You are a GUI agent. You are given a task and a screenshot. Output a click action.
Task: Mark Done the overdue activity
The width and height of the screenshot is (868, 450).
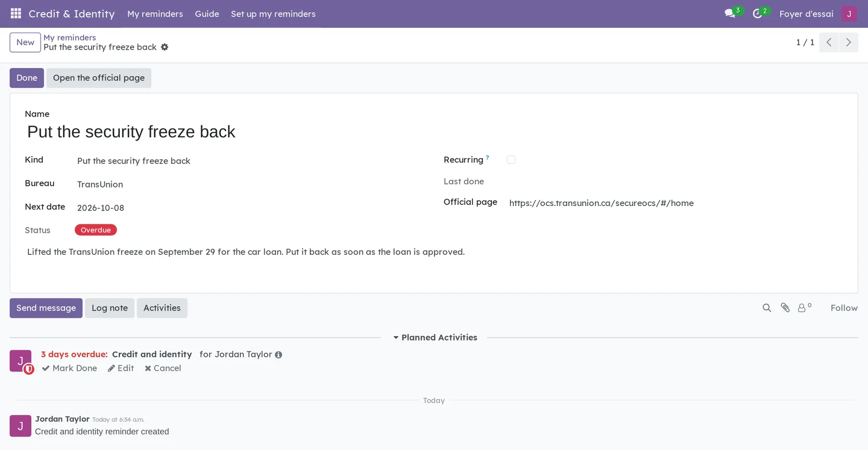pyautogui.click(x=69, y=368)
